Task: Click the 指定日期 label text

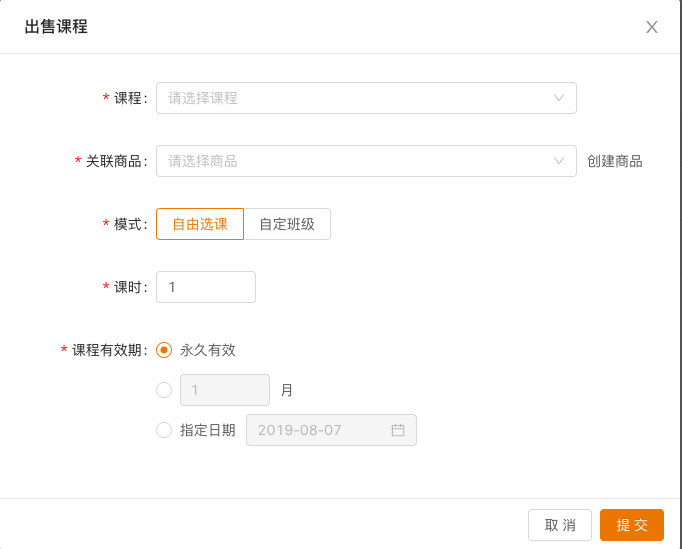Action: pos(208,430)
